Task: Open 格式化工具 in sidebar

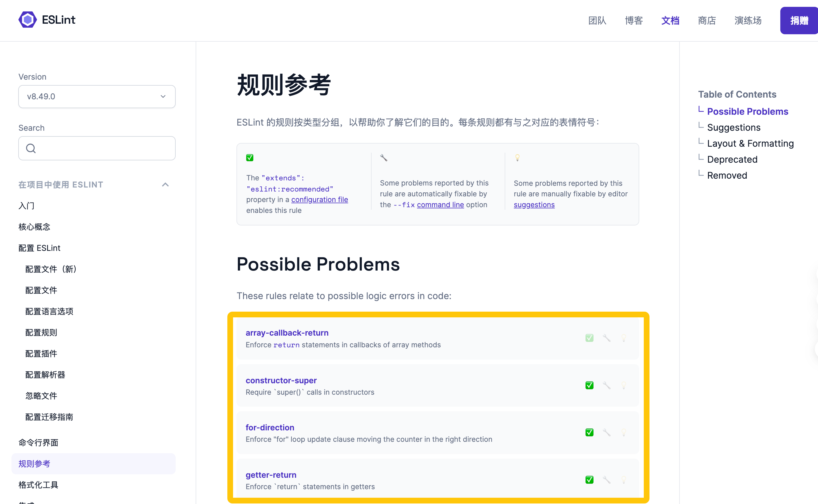Action: pos(38,485)
